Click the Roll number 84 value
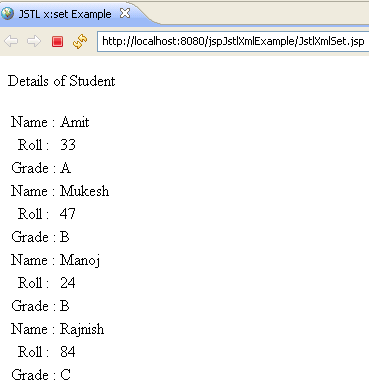 (68, 352)
